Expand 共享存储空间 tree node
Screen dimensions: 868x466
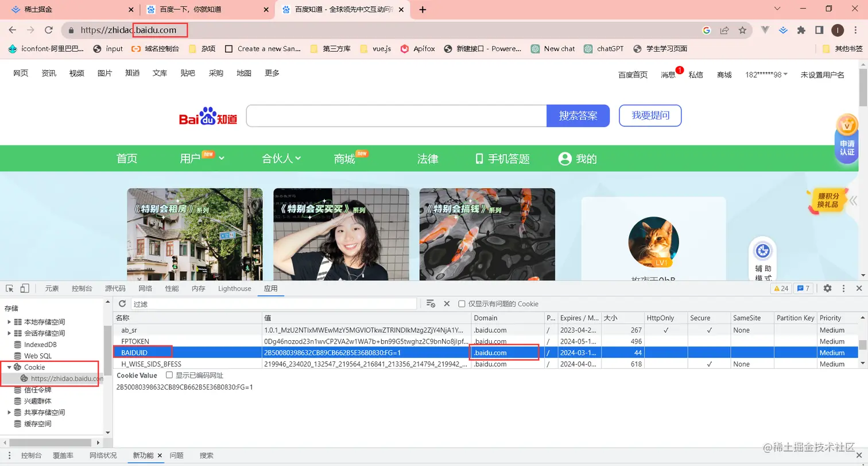pos(9,413)
